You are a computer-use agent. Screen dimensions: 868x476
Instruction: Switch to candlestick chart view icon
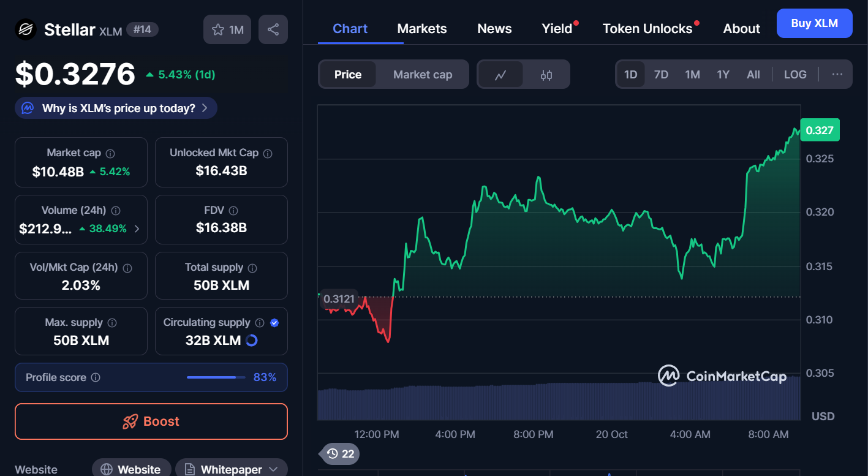(x=546, y=75)
